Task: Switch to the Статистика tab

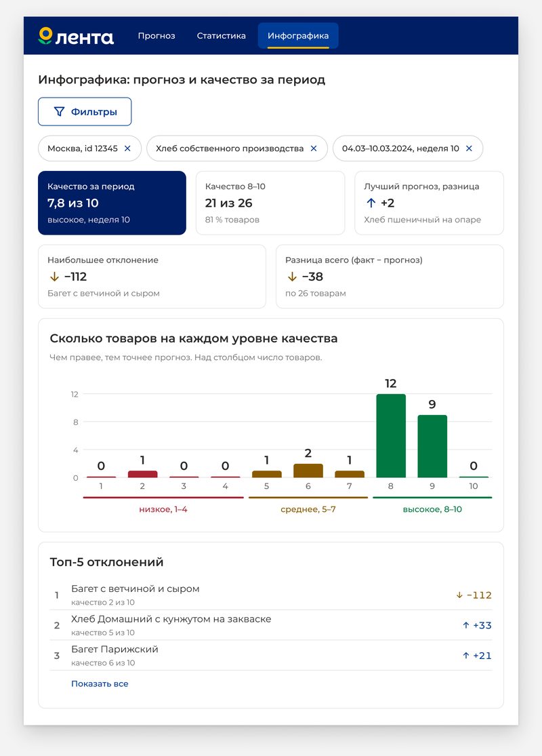Action: coord(221,36)
